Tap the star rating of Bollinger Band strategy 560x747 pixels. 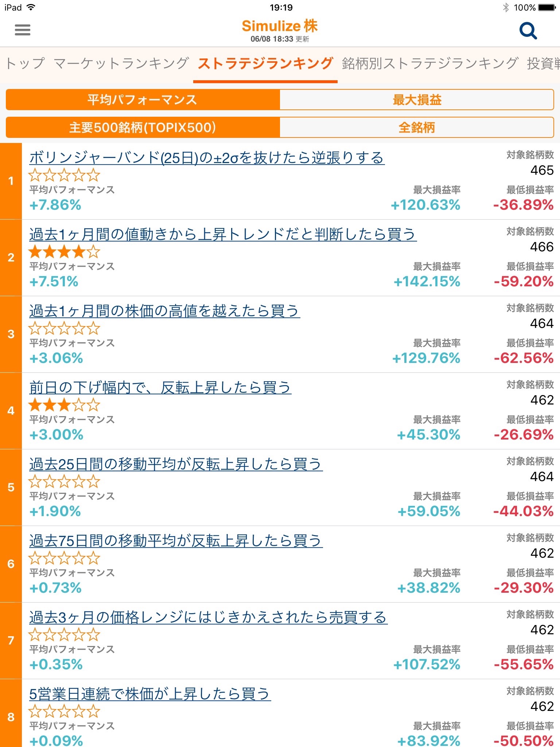64,175
